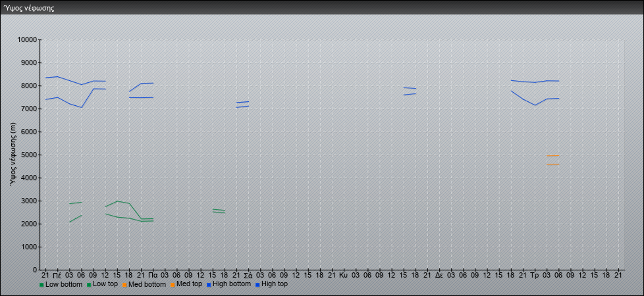Viewport: 644px width, 296px height.
Task: Click the 'Τρ' day label on x-axis
Action: (x=535, y=275)
